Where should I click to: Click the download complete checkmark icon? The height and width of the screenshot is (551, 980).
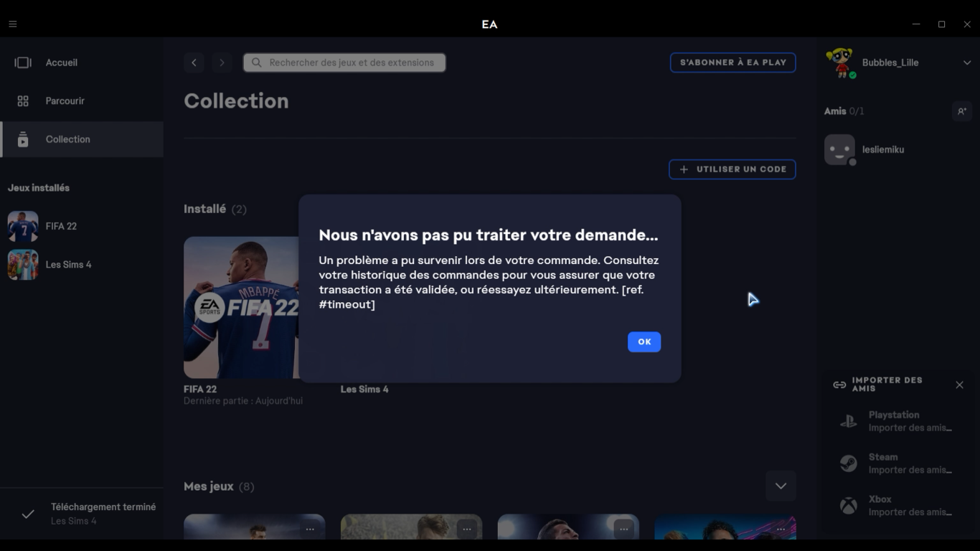(x=28, y=514)
